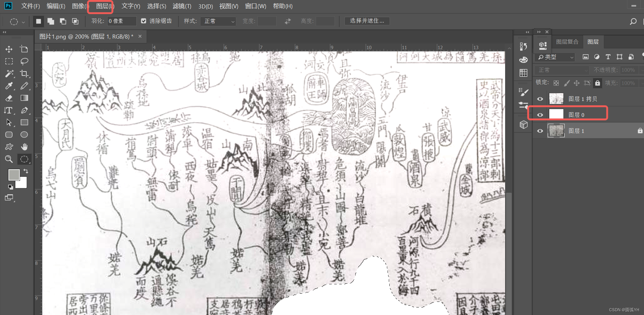Change the screen mode

click(x=9, y=198)
